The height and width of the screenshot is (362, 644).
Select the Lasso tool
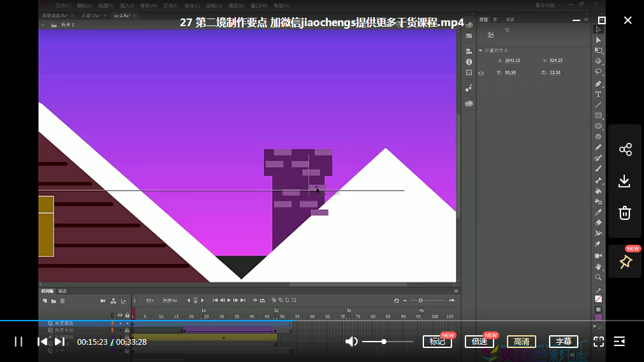pos(599,72)
